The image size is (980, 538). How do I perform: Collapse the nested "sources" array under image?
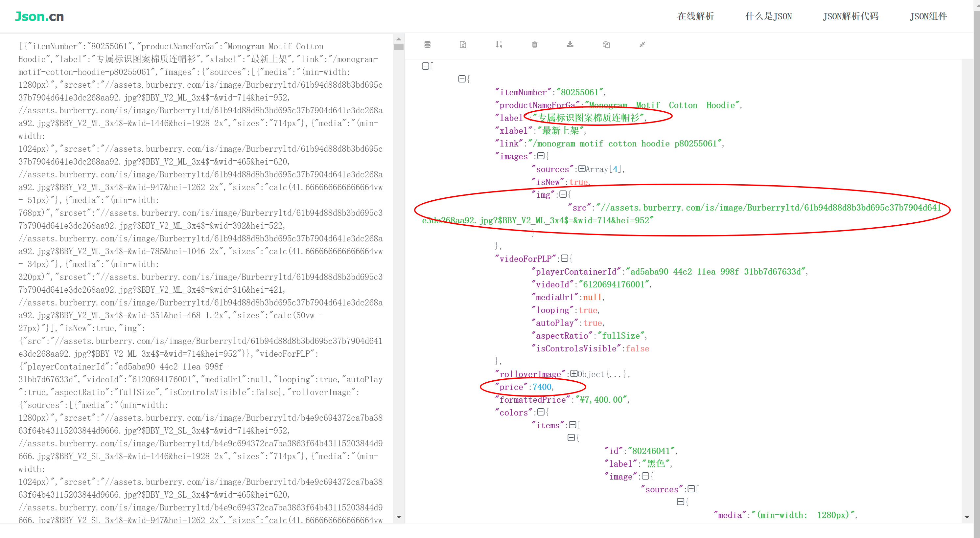coord(691,489)
